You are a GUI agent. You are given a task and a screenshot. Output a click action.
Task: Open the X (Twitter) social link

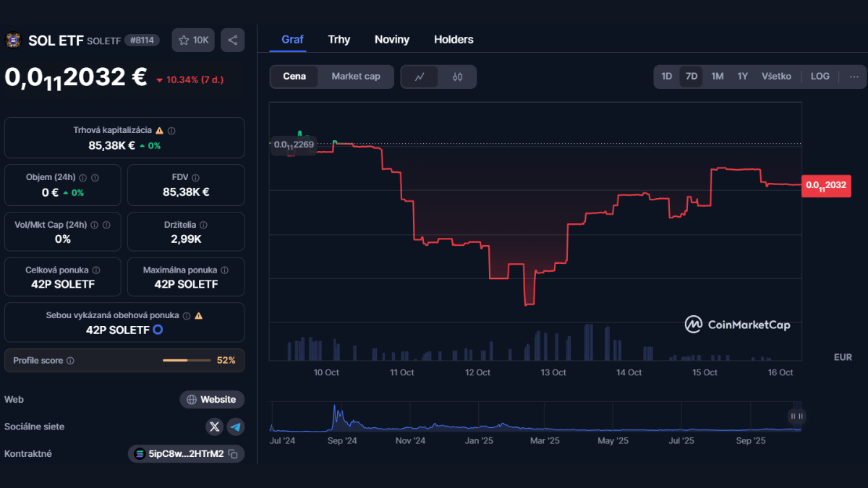click(214, 427)
